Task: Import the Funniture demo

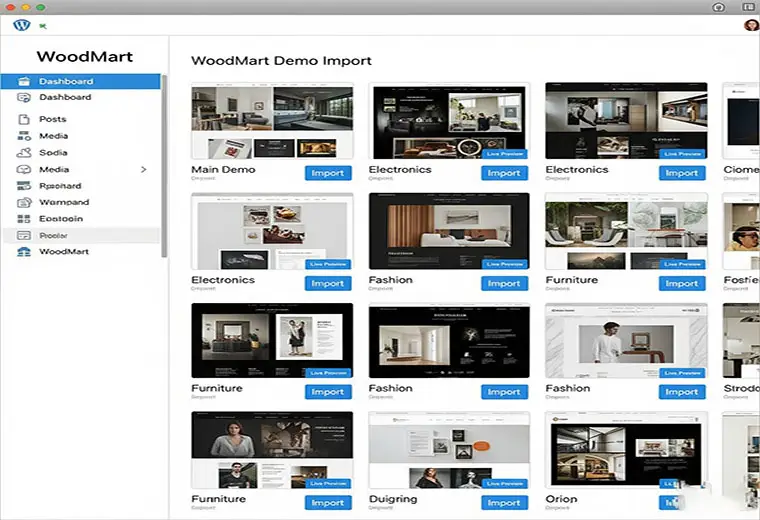Action: click(328, 503)
